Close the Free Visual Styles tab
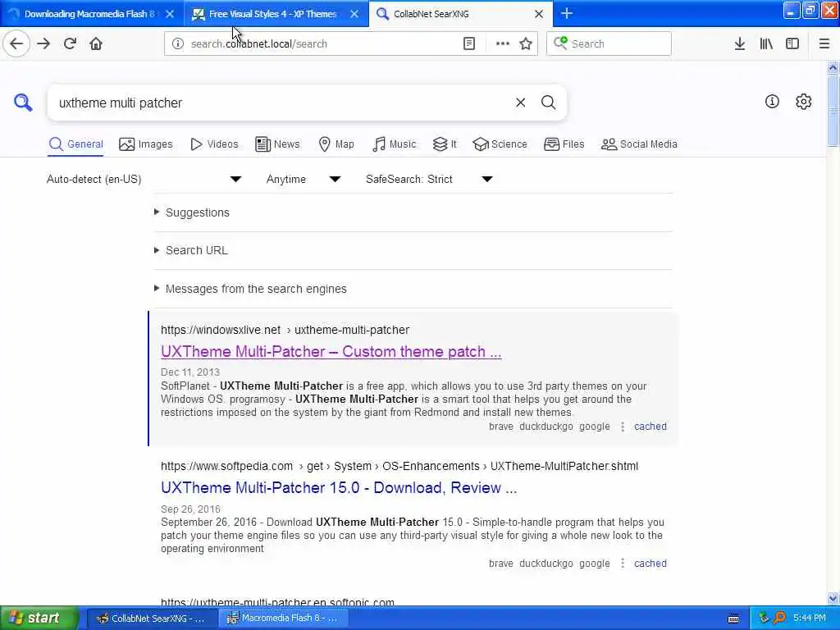The width and height of the screenshot is (840, 630). [354, 14]
